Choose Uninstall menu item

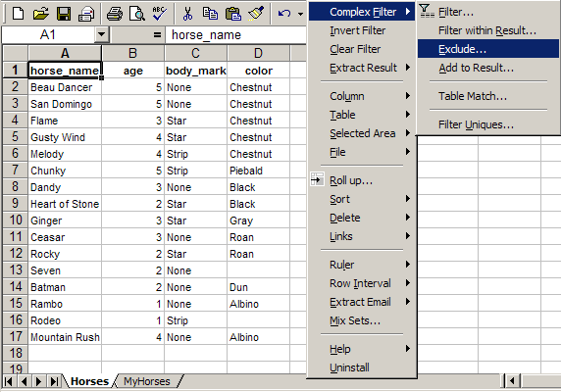[x=362, y=367]
